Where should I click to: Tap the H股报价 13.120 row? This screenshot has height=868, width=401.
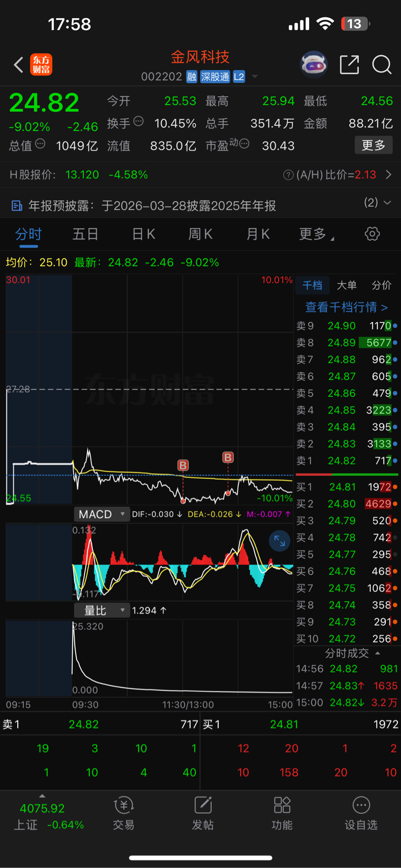[x=78, y=175]
